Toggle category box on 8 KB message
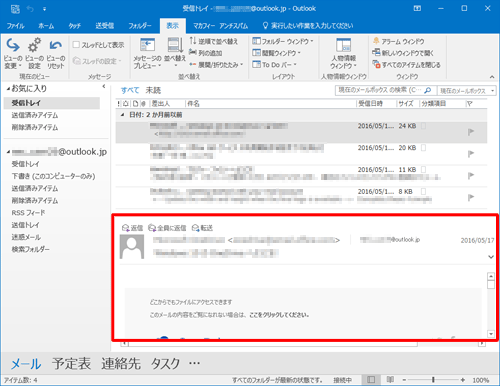The image size is (500, 386). click(423, 191)
